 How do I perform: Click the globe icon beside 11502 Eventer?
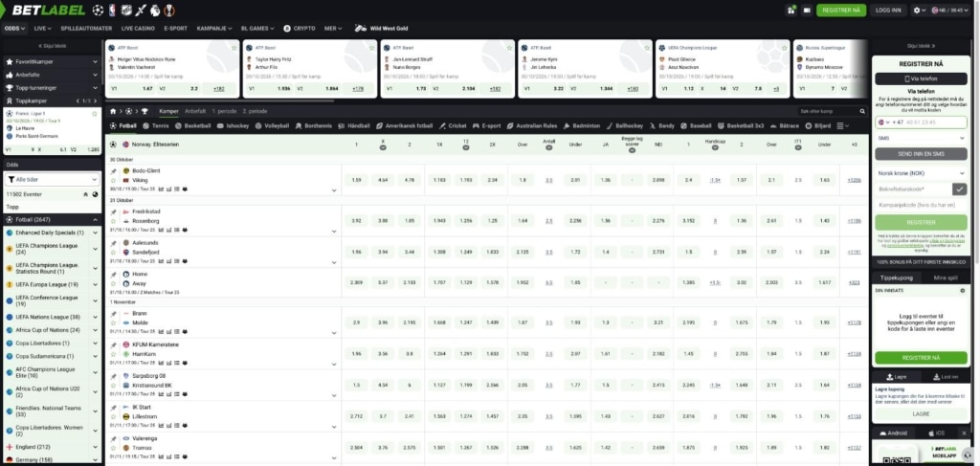click(95, 194)
